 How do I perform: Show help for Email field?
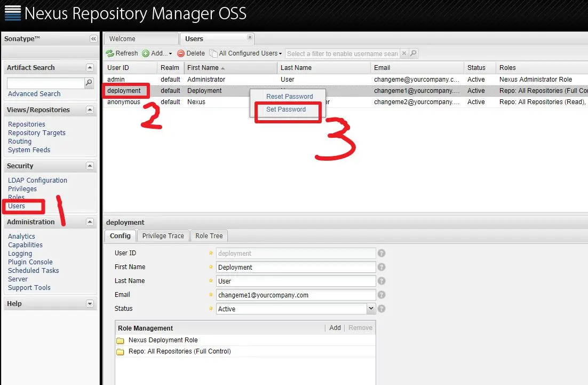pyautogui.click(x=382, y=295)
